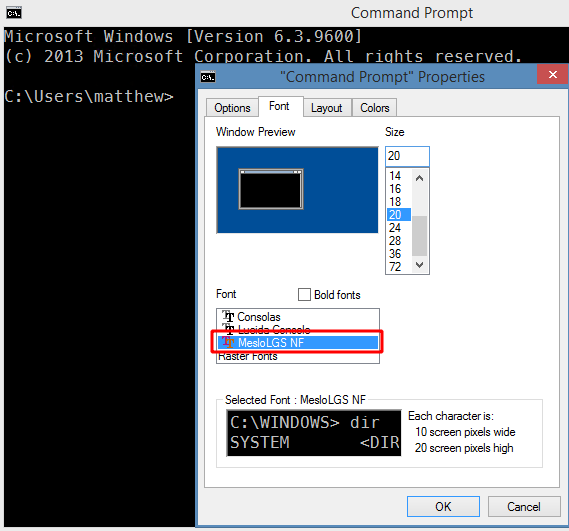Click the size list down arrow
Viewport: 569px width, 531px height.
point(419,265)
